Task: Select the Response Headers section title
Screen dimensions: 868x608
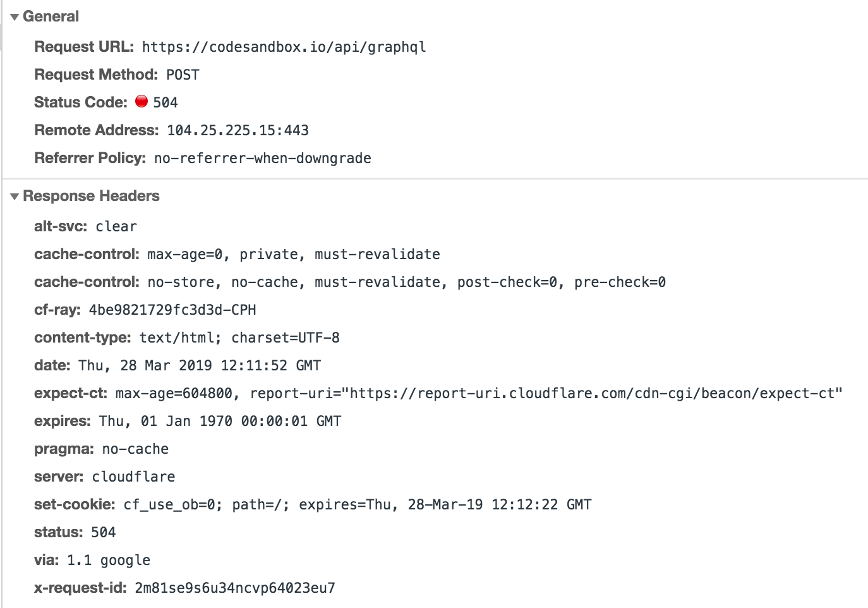Action: click(91, 196)
